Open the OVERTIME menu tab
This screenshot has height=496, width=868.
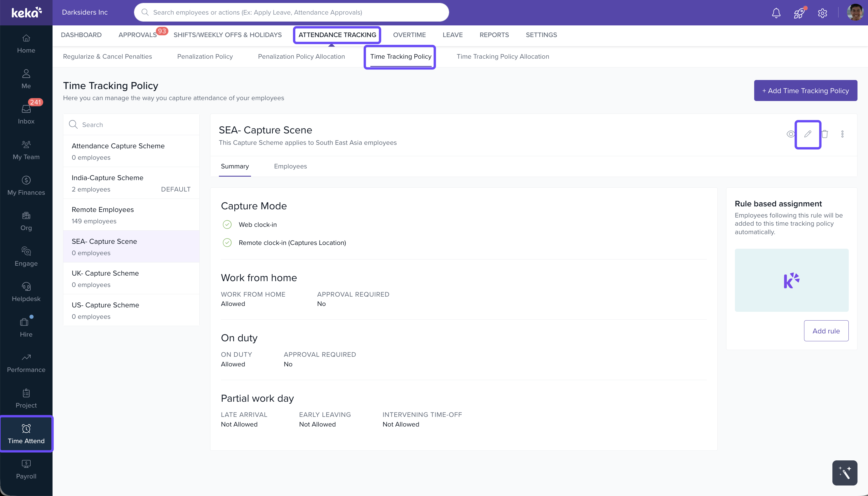pyautogui.click(x=409, y=35)
